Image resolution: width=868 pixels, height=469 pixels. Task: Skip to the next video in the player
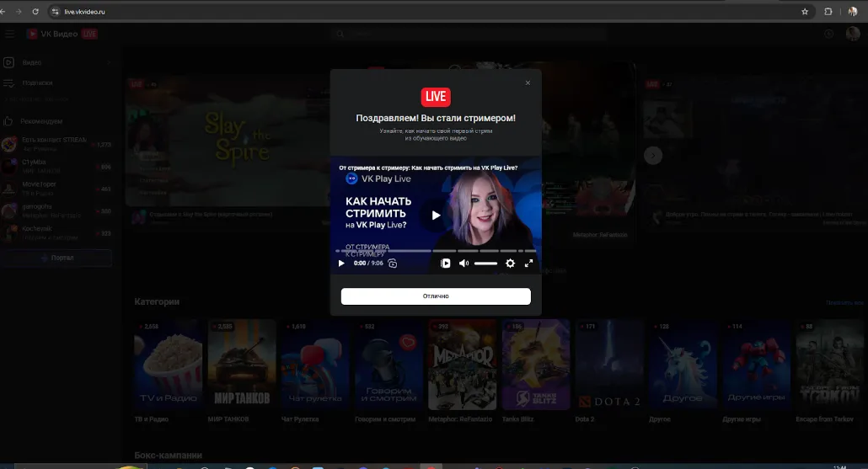click(x=446, y=264)
